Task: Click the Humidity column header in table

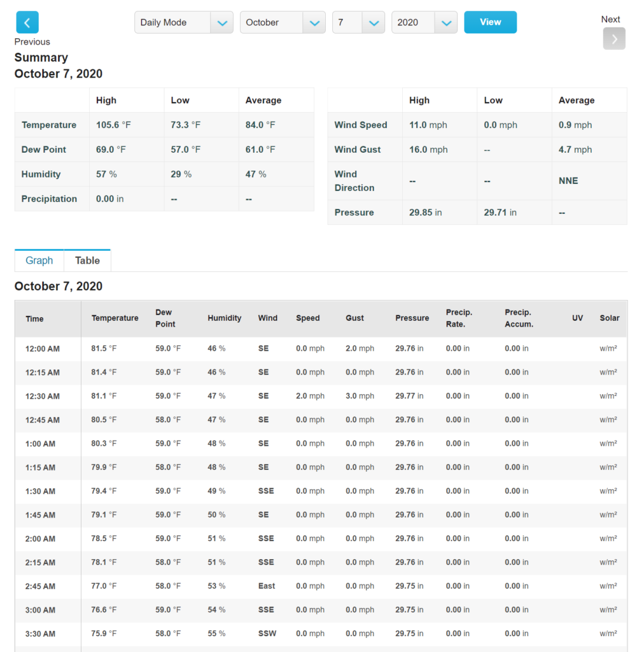Action: click(x=224, y=318)
